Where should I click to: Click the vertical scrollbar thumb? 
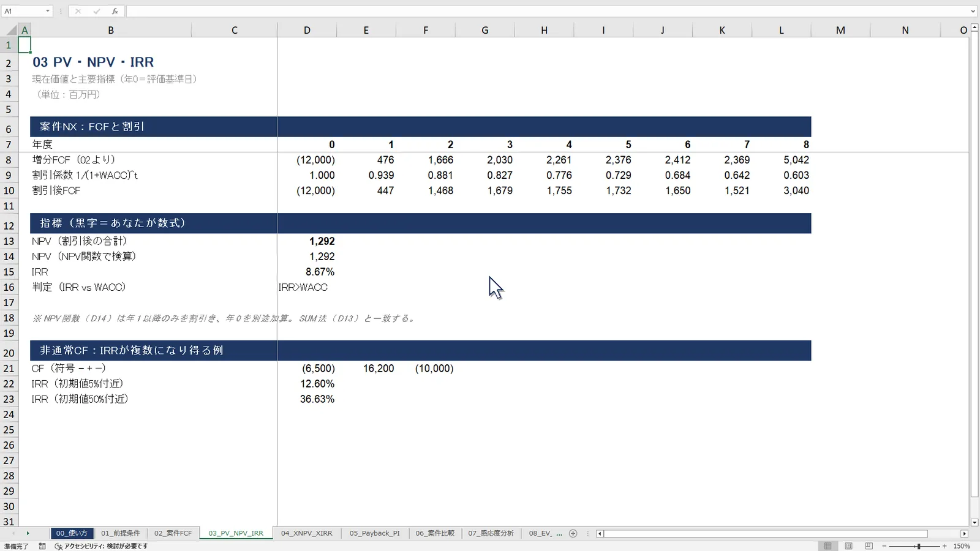(974, 265)
